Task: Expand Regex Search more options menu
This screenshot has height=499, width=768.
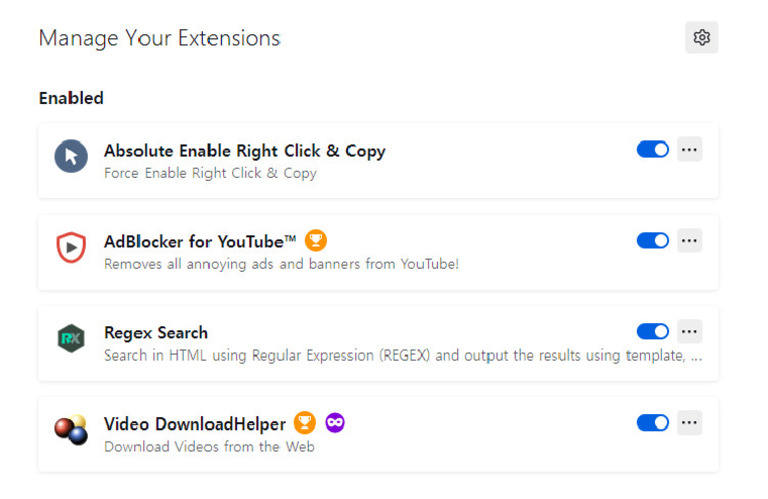Action: [x=689, y=332]
